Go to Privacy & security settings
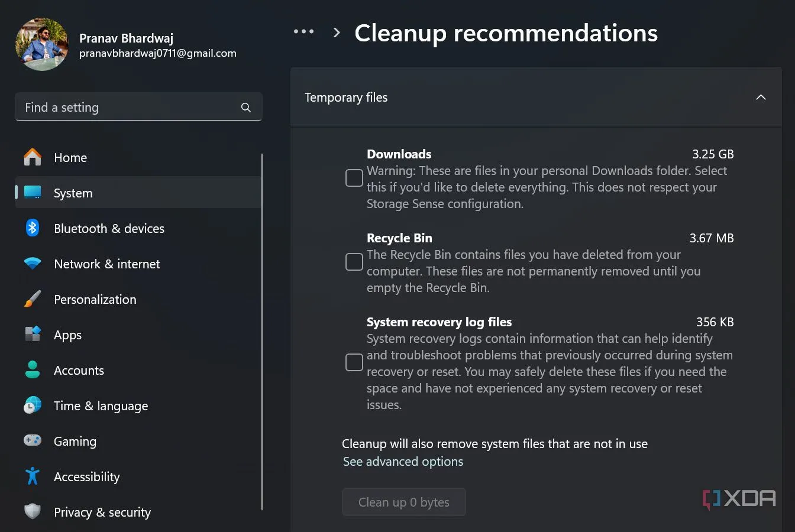 click(102, 512)
